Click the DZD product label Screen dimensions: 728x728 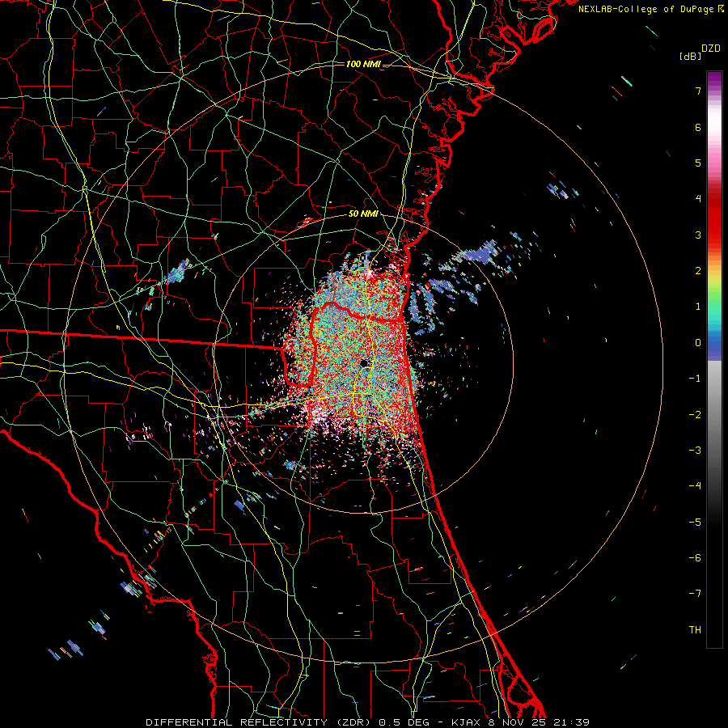click(x=711, y=49)
